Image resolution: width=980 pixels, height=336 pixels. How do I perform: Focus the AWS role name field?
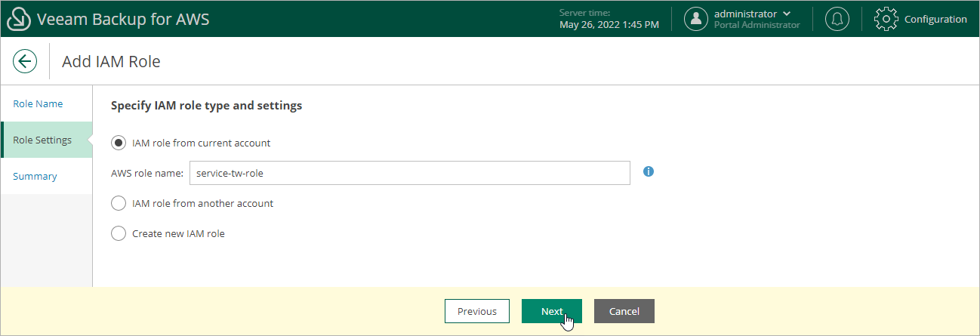click(410, 173)
